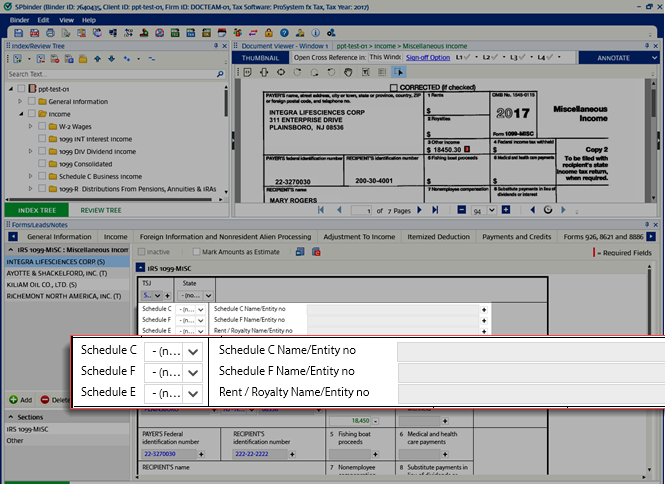The width and height of the screenshot is (665, 485).
Task: Select KILIAM OIL CO., LTD. in list
Action: (x=41, y=285)
